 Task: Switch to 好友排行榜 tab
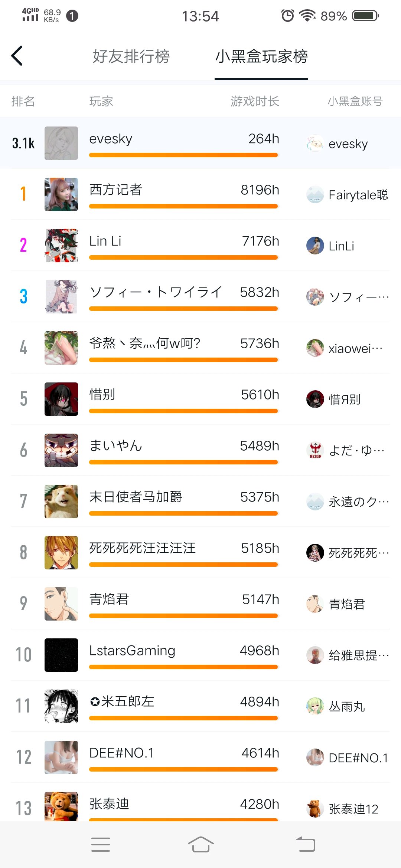(131, 56)
